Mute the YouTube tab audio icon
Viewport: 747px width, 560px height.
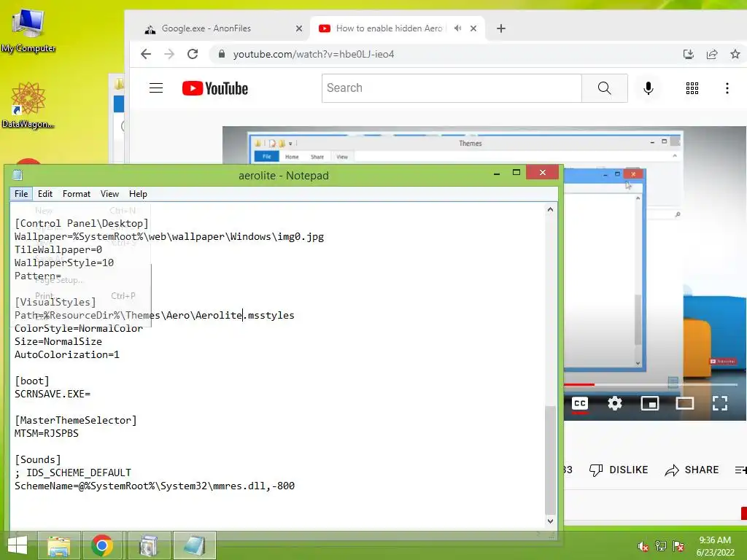tap(458, 28)
